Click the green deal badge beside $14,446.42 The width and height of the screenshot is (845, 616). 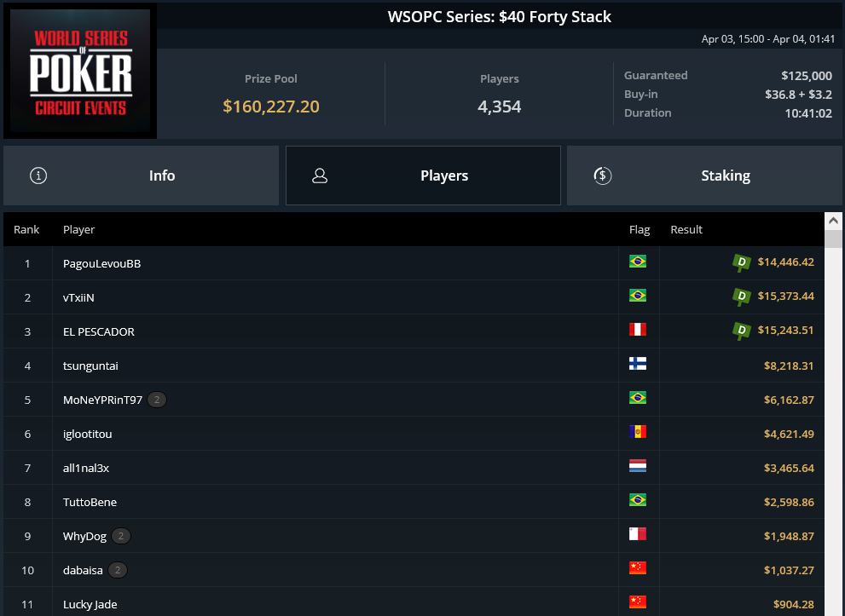tap(742, 262)
